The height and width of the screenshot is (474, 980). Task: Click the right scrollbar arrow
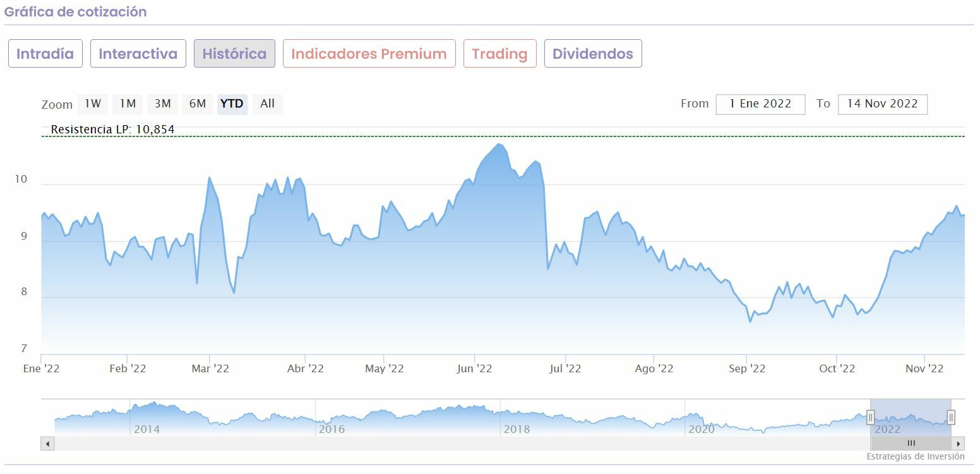(x=959, y=444)
